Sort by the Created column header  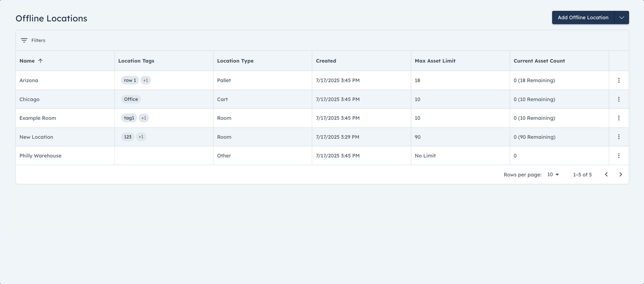click(x=326, y=61)
